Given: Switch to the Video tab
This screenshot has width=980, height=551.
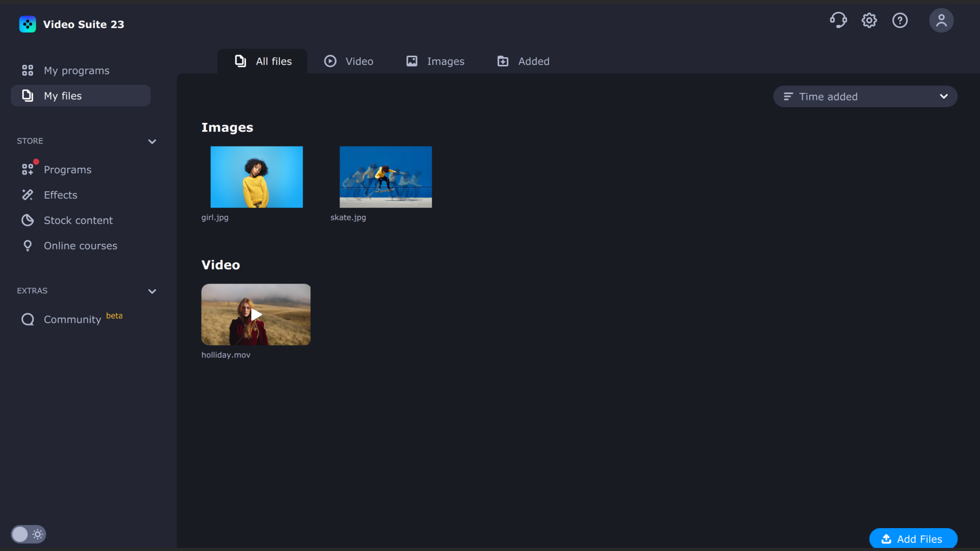Looking at the screenshot, I should (349, 61).
